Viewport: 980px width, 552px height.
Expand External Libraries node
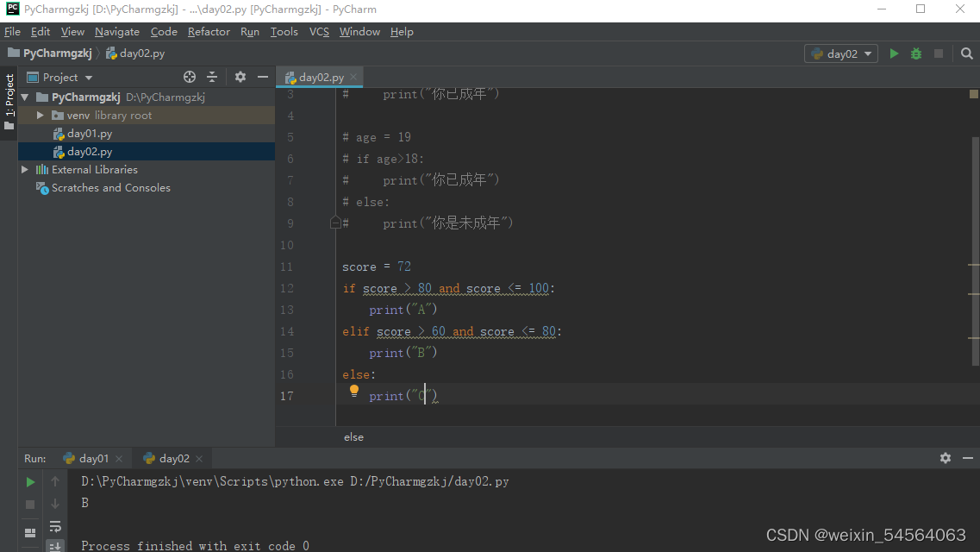point(25,170)
